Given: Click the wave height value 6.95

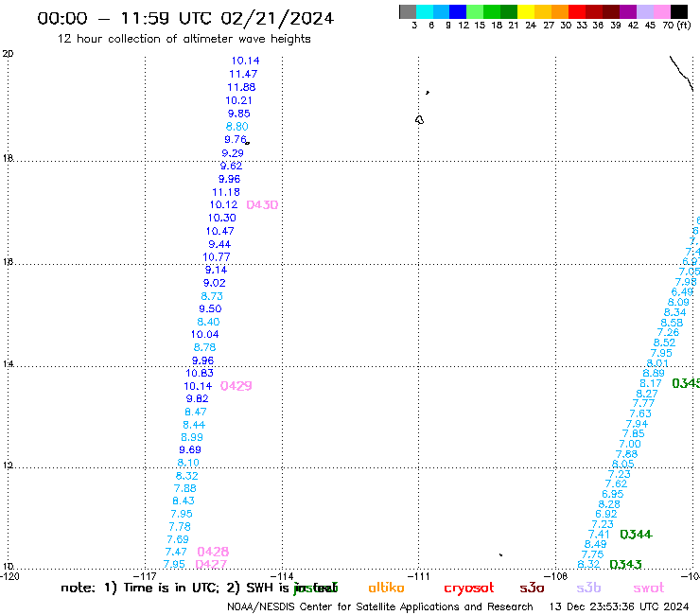Looking at the screenshot, I should (613, 494).
